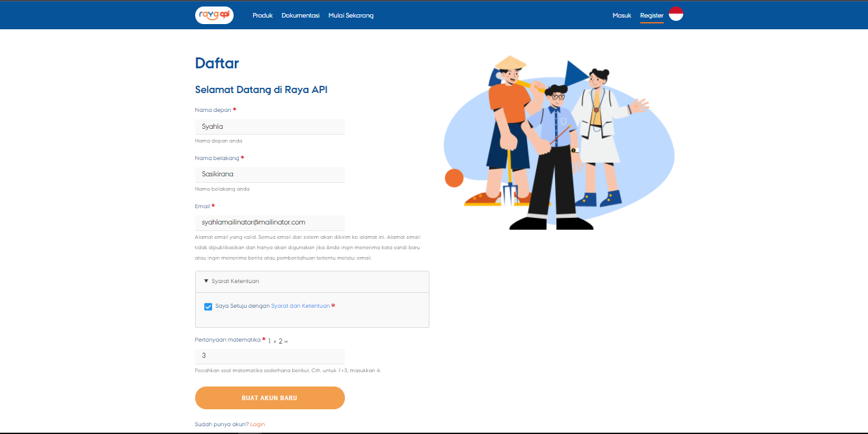Image resolution: width=868 pixels, height=434 pixels.
Task: Go to the Dokumentasi page
Action: (300, 16)
